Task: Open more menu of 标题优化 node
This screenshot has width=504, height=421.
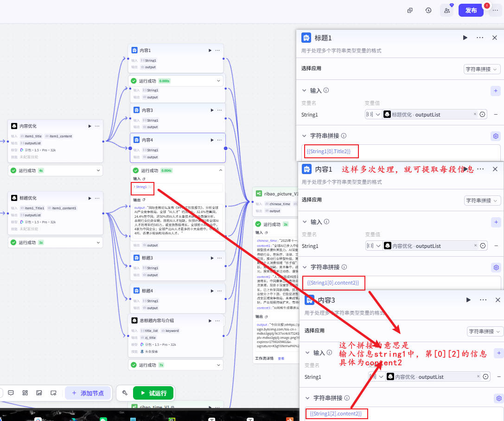Action: tap(97, 198)
